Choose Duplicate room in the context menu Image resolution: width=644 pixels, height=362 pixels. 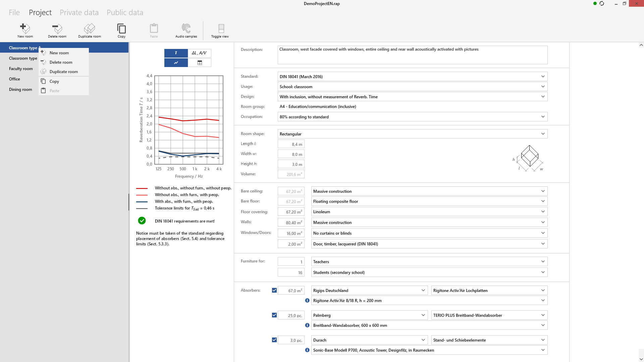[63, 71]
